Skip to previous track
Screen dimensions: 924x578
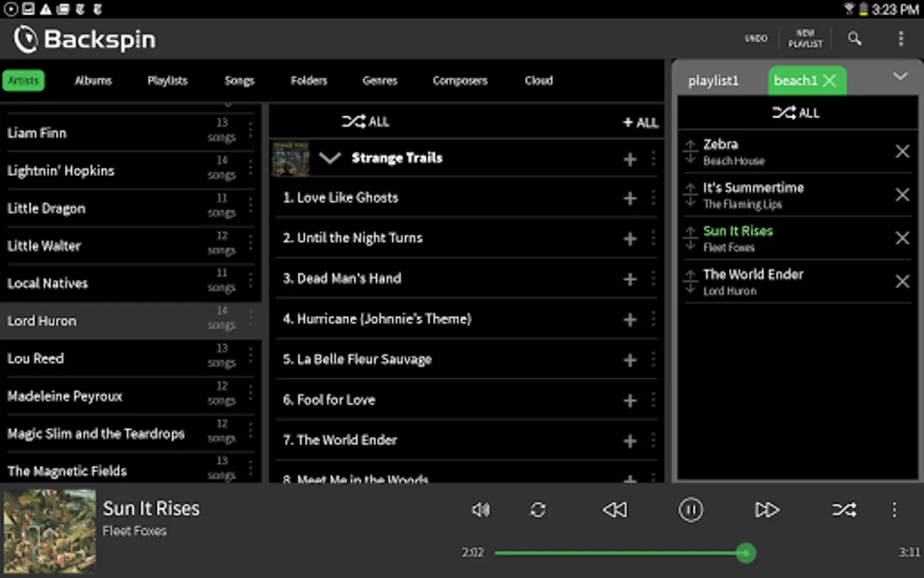[615, 510]
